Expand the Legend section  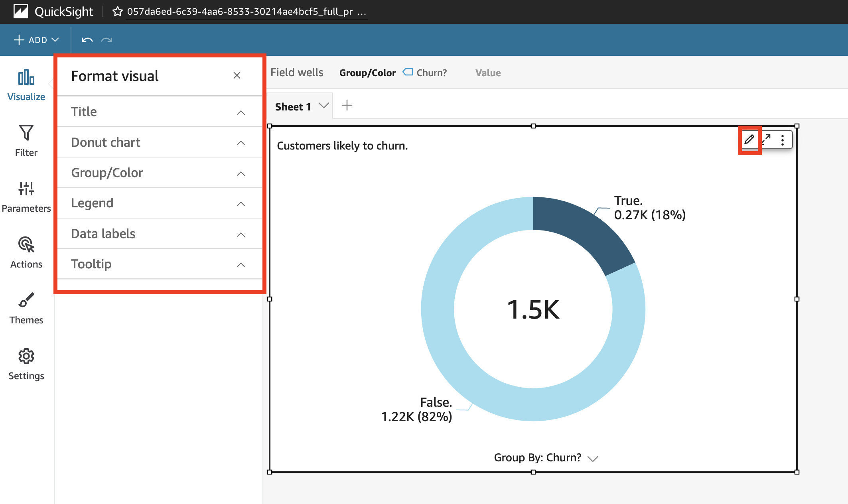[x=160, y=203]
